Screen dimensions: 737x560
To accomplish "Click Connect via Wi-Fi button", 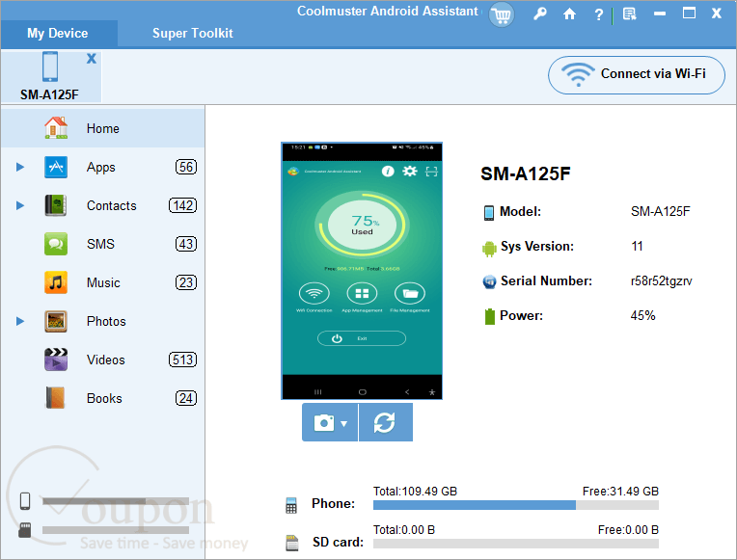I will [636, 74].
